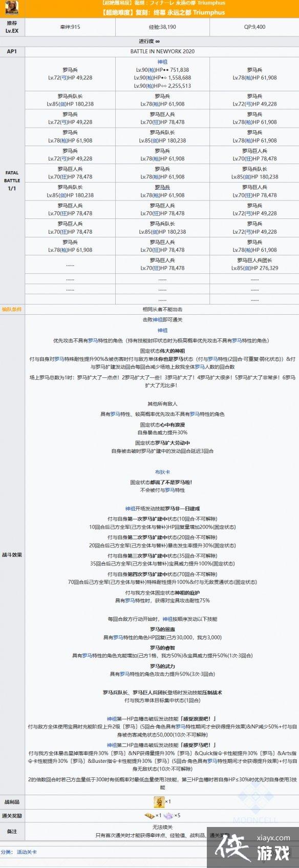Image resolution: width=299 pixels, height=868 pixels.
Task: Open 罗马 link in 对宝具攻击耐性75% line
Action: (130, 600)
